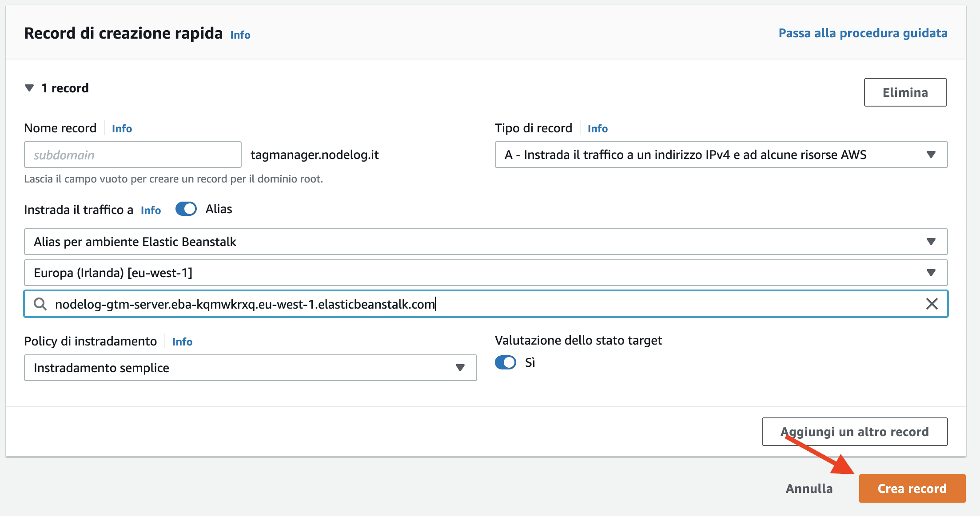Screen dimensions: 980x516
Task: Toggle off the Alias switch
Action: point(186,209)
